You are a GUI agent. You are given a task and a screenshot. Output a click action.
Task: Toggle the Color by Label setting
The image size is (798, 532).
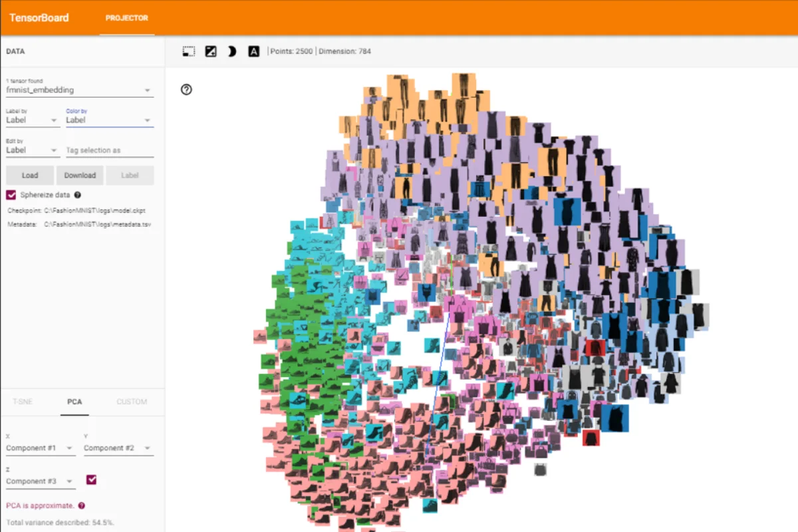pos(106,120)
